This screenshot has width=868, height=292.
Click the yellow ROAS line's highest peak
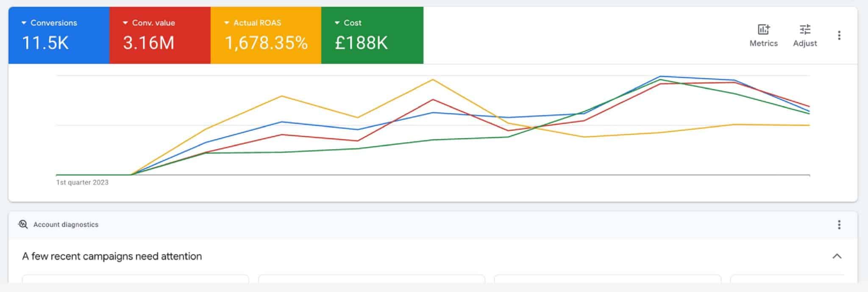click(433, 80)
